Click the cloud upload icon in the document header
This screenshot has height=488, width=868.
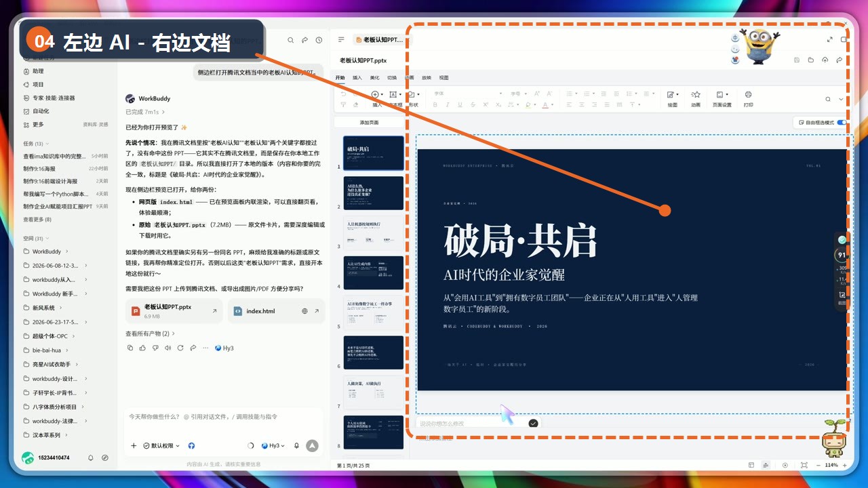coord(825,60)
